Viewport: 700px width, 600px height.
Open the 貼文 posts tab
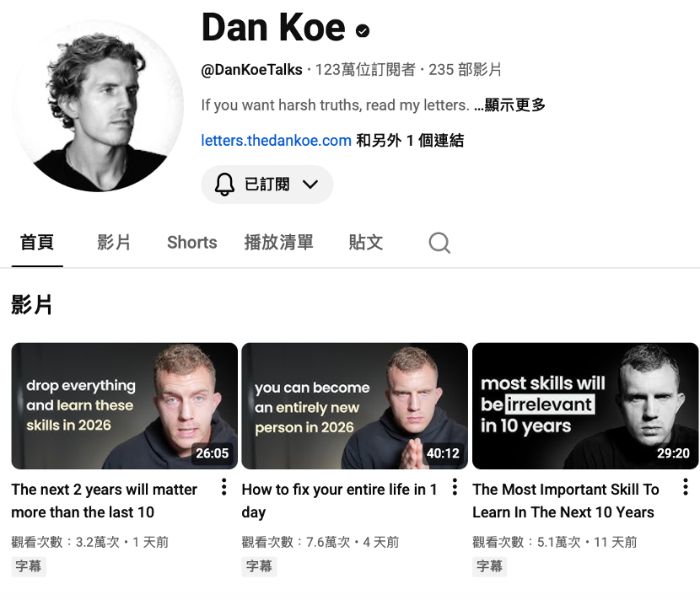coord(366,242)
